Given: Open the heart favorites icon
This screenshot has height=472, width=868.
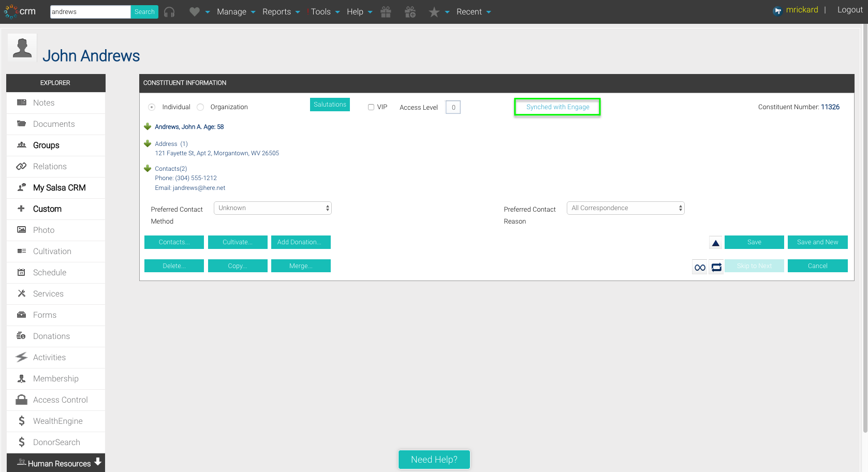Looking at the screenshot, I should (x=195, y=11).
